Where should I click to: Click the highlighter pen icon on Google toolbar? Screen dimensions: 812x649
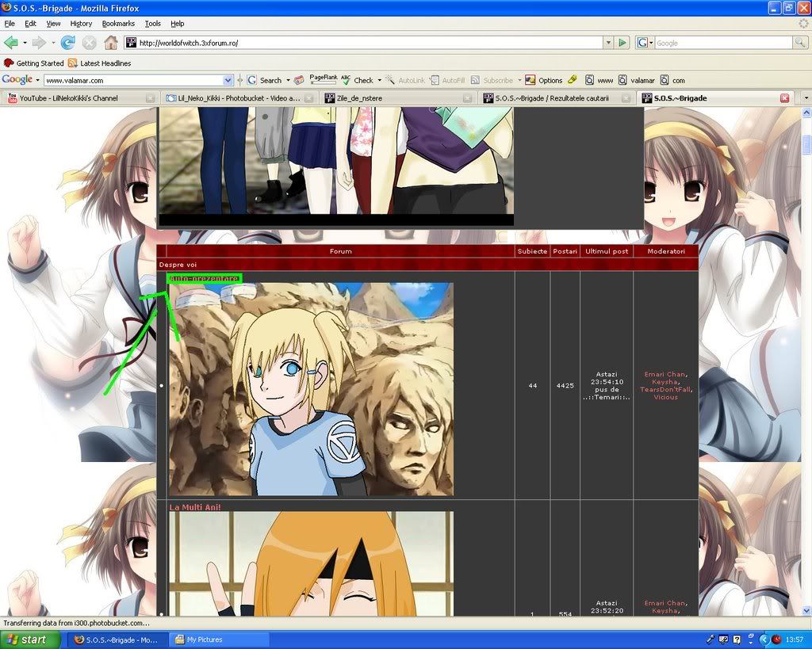[573, 80]
